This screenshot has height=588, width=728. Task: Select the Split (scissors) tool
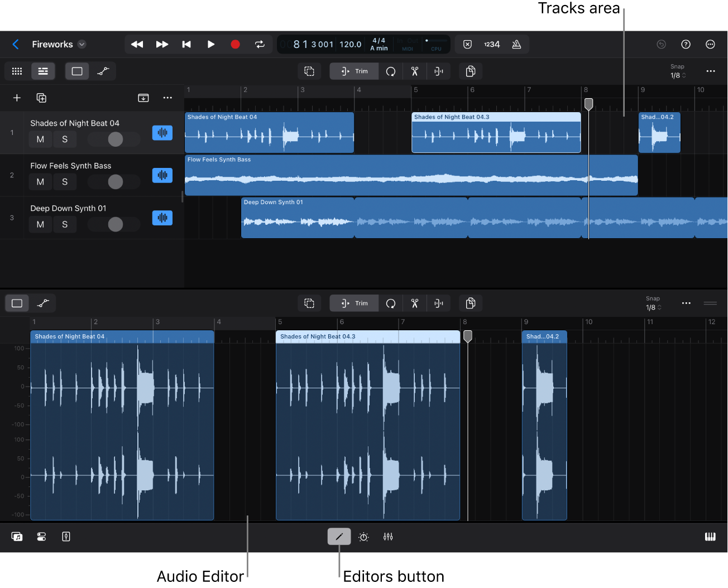tap(415, 71)
